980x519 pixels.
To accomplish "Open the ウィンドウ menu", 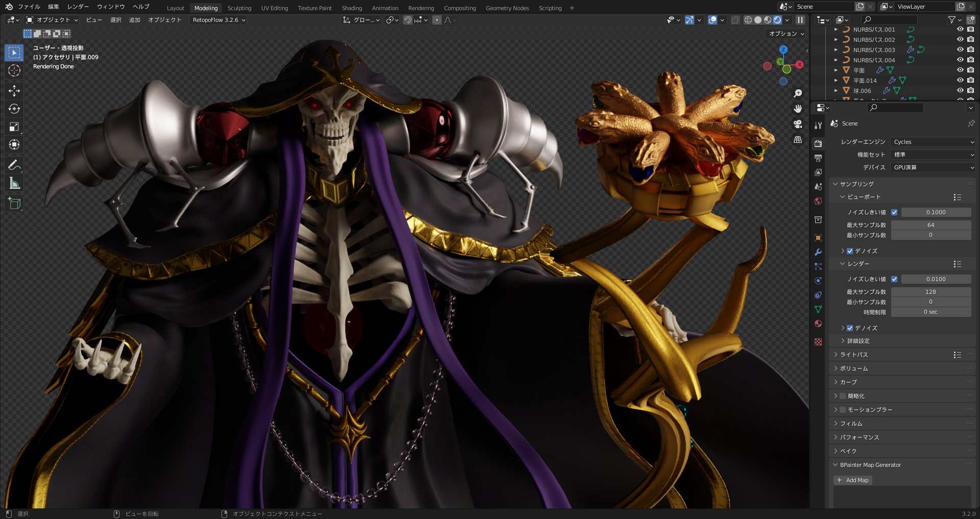I will [x=111, y=7].
